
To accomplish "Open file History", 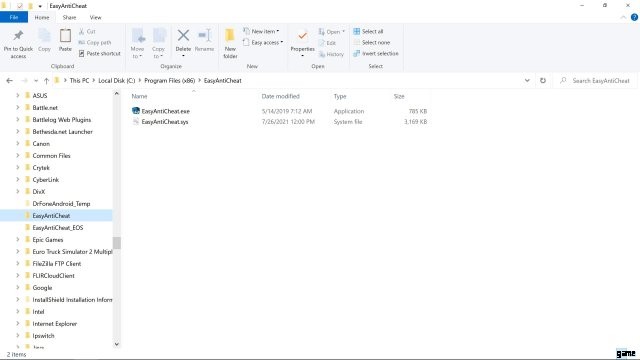I will click(331, 54).
